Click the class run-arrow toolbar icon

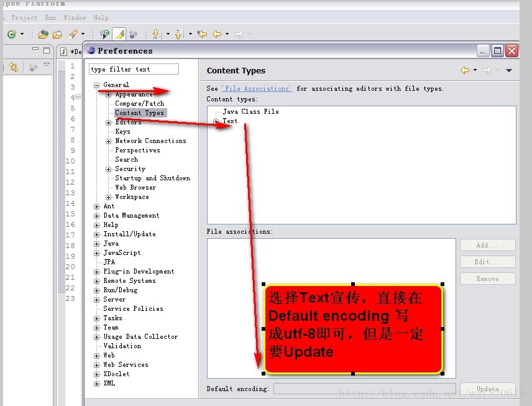pyautogui.click(x=104, y=34)
